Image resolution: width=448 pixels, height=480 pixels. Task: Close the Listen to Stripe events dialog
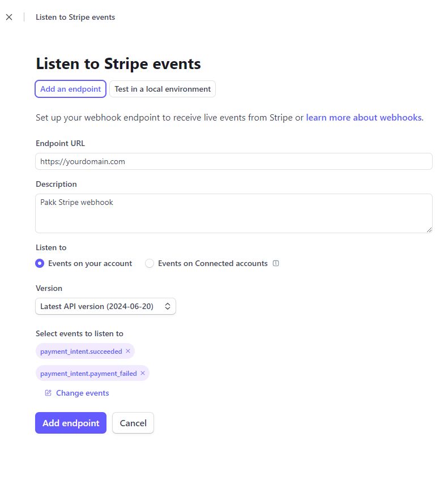pyautogui.click(x=9, y=17)
